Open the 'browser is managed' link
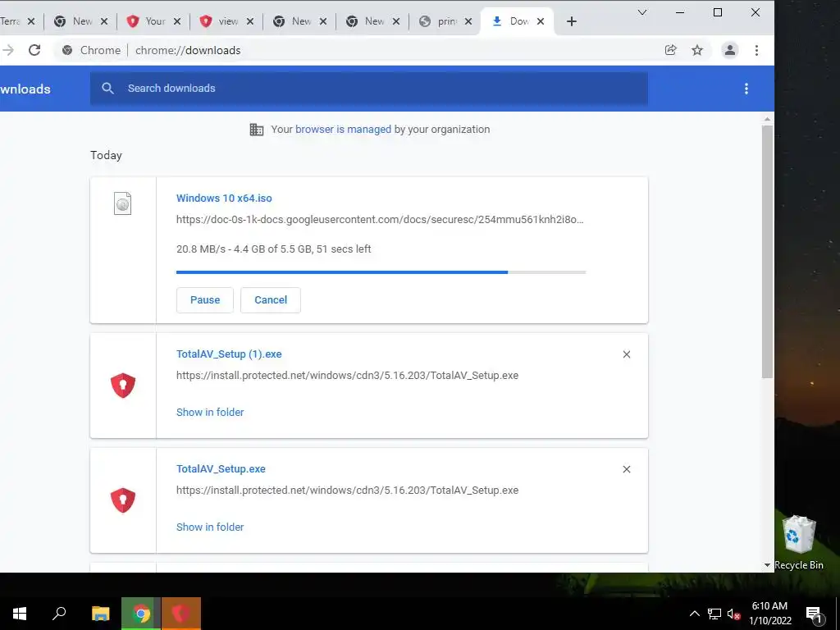The width and height of the screenshot is (840, 630). (x=343, y=129)
